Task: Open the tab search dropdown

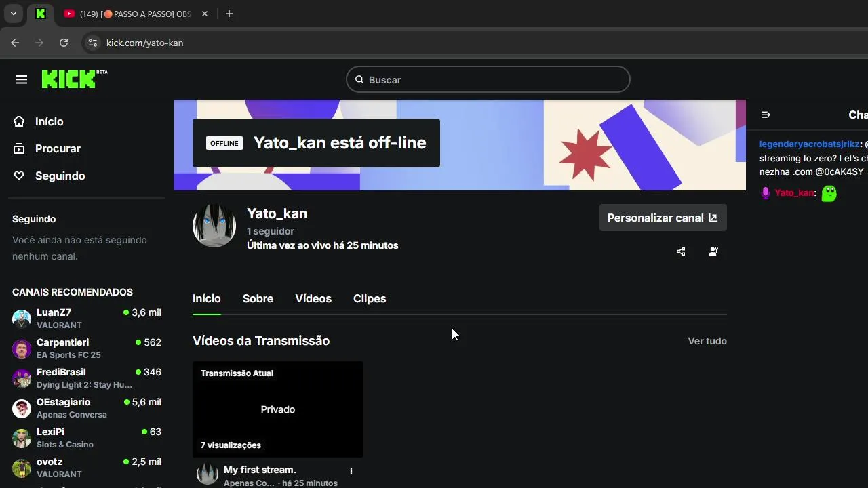Action: point(13,14)
